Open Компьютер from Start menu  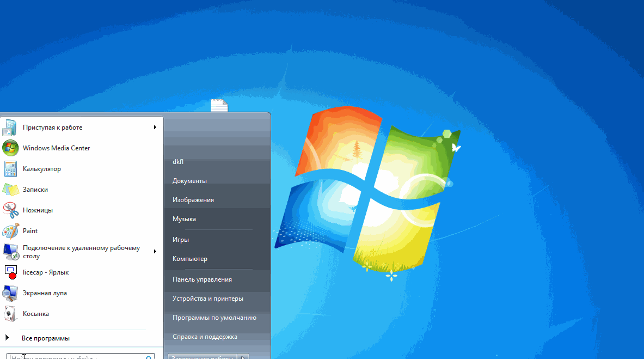coord(190,259)
